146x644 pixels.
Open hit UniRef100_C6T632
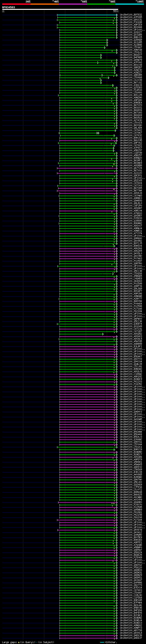(131, 135)
